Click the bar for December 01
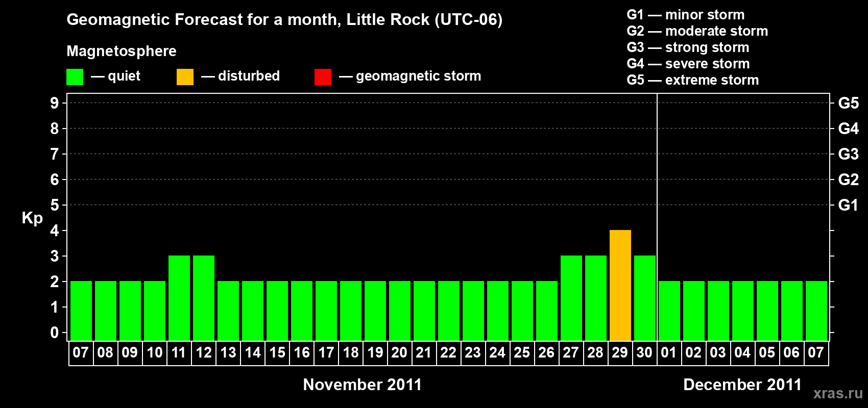Image resolution: width=868 pixels, height=408 pixels. [x=669, y=311]
